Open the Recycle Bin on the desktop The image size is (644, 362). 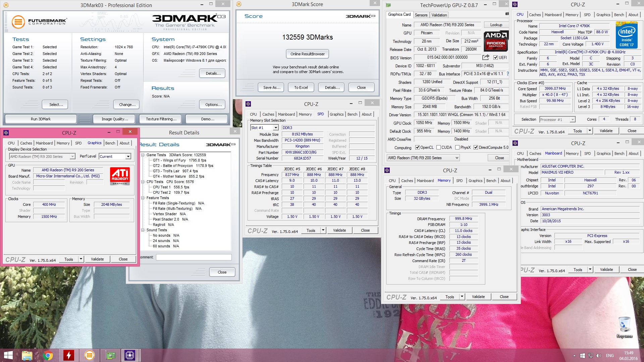point(624,327)
